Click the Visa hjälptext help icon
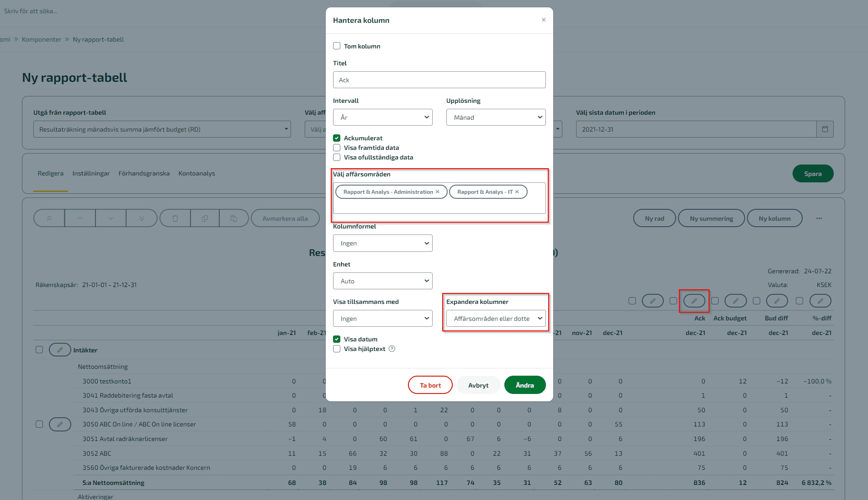The height and width of the screenshot is (500, 868). [392, 349]
